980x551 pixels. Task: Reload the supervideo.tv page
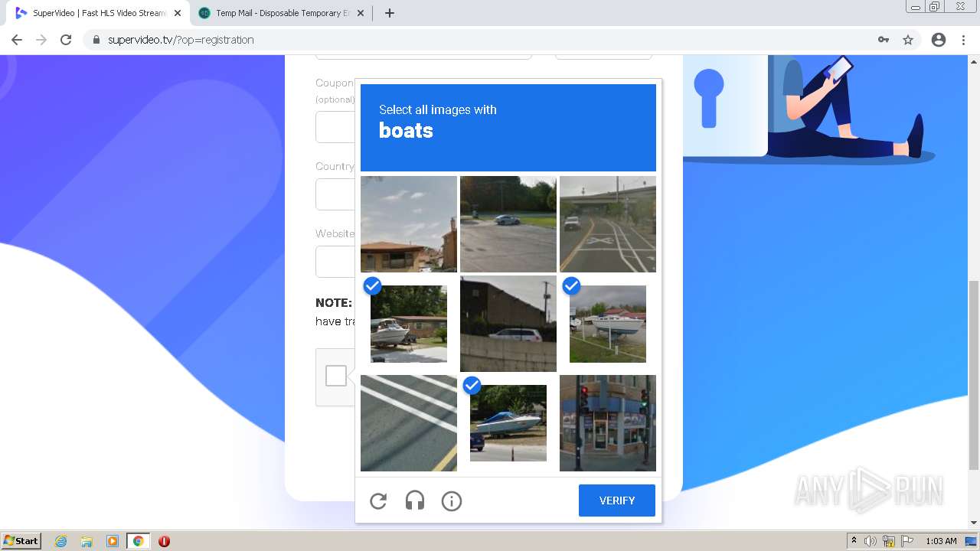(66, 40)
